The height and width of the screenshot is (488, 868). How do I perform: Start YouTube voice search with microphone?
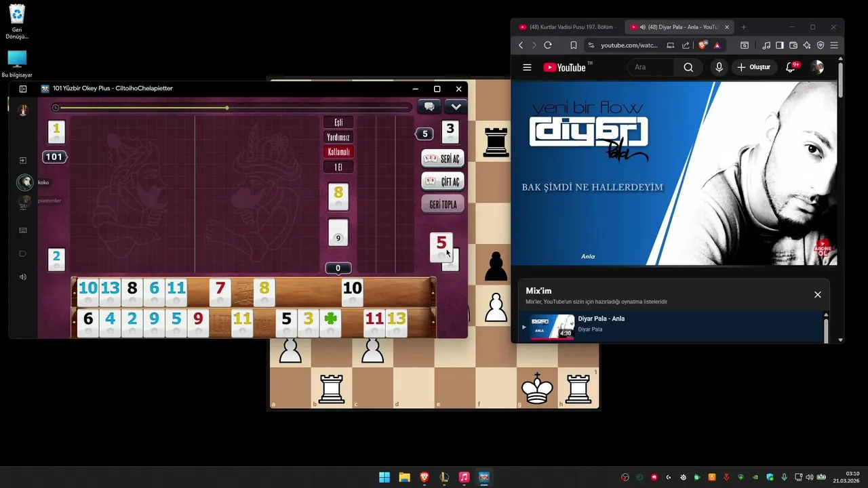[719, 67]
